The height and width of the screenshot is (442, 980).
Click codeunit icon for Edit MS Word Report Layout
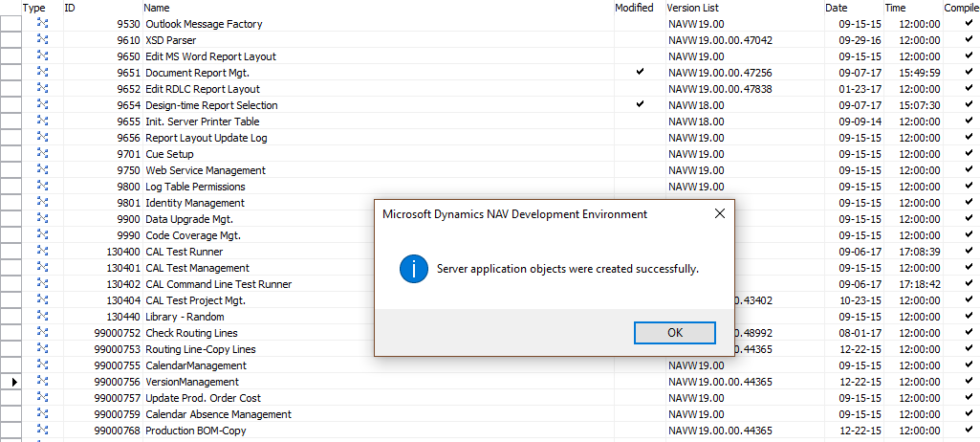click(42, 56)
